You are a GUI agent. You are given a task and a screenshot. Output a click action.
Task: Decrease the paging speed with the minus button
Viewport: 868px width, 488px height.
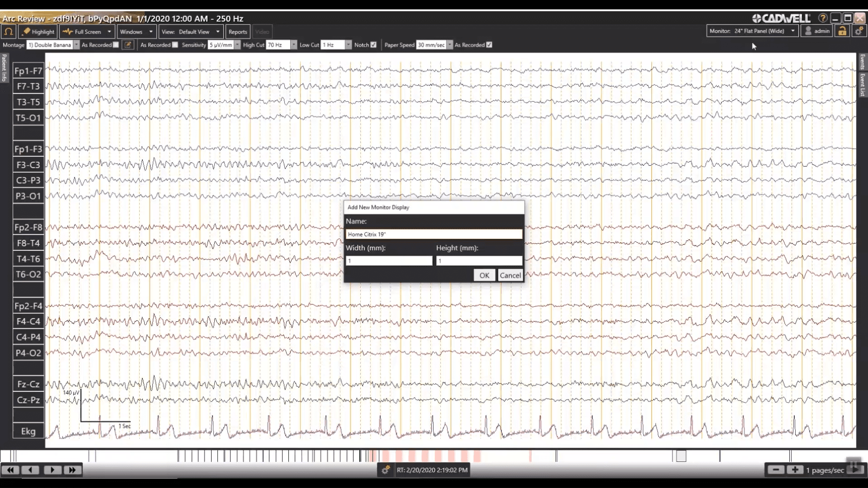pos(776,470)
